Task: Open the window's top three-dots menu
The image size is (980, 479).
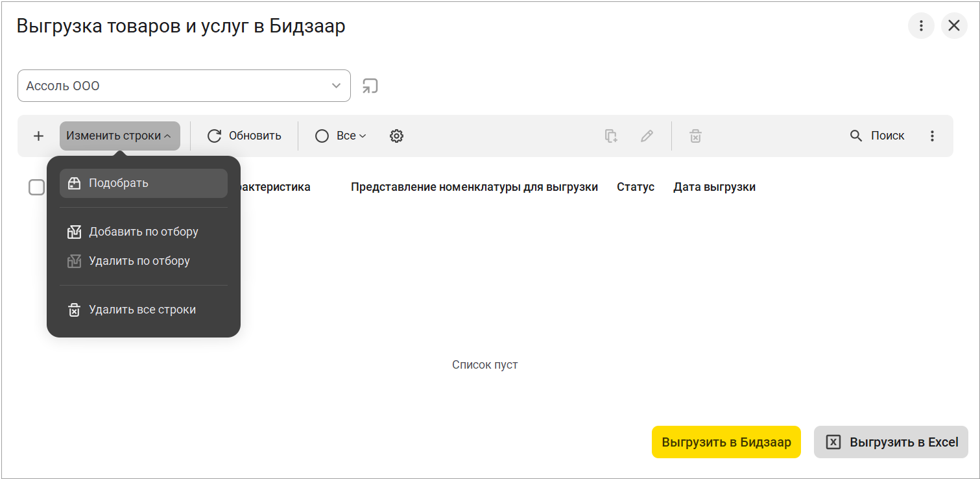Action: (921, 26)
